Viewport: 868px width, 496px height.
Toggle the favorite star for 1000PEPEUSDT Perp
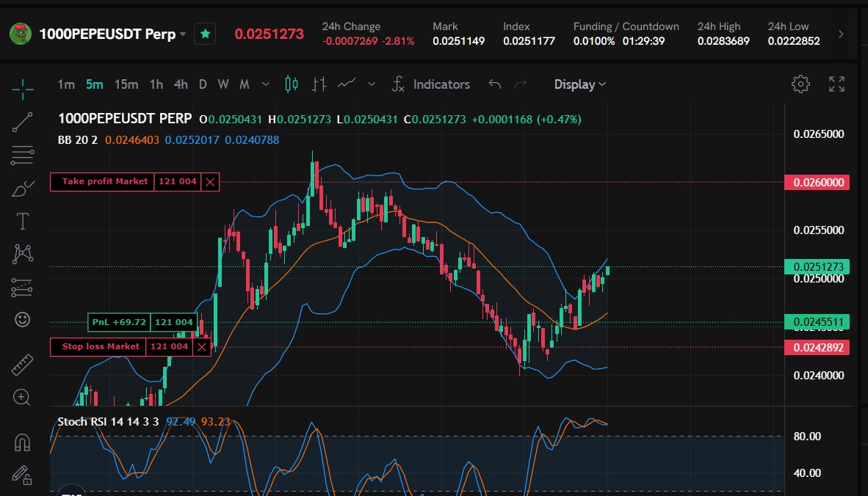[x=205, y=34]
